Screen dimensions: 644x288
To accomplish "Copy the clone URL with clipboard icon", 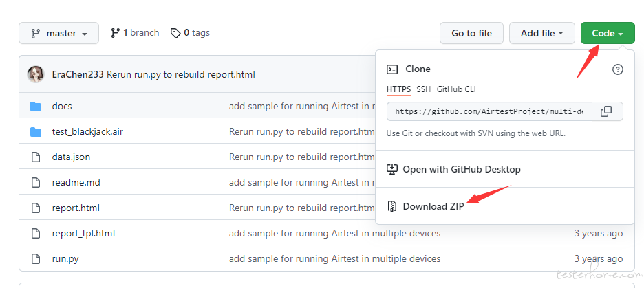I will (607, 111).
